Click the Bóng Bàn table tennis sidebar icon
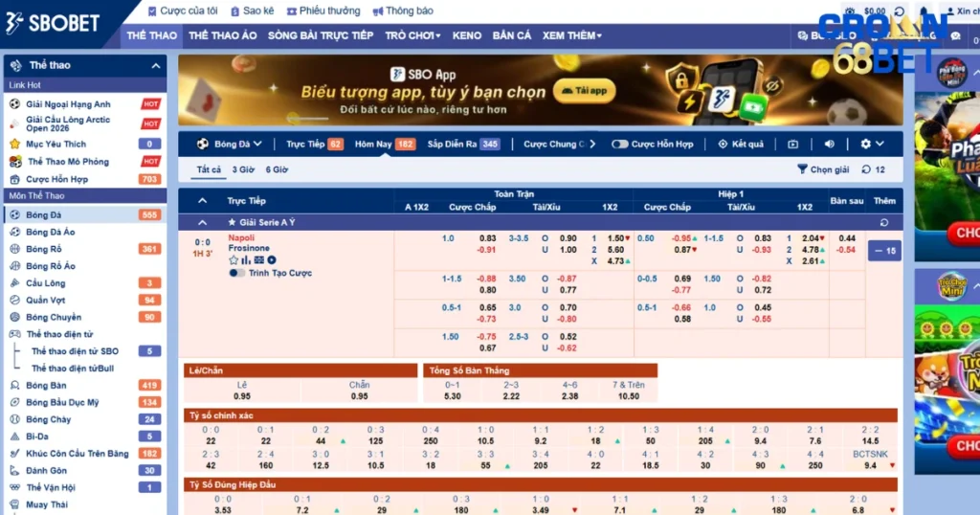Viewport: 980px width, 515px height. [15, 385]
